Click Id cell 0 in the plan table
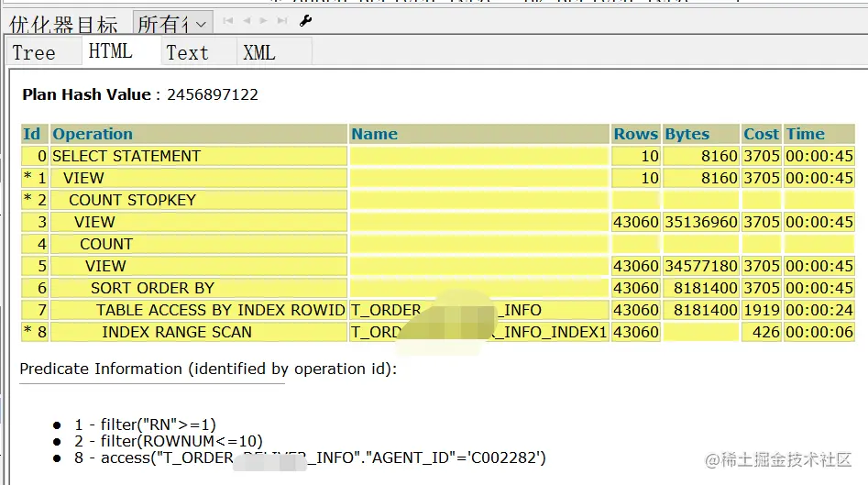The width and height of the screenshot is (868, 485). [x=35, y=156]
